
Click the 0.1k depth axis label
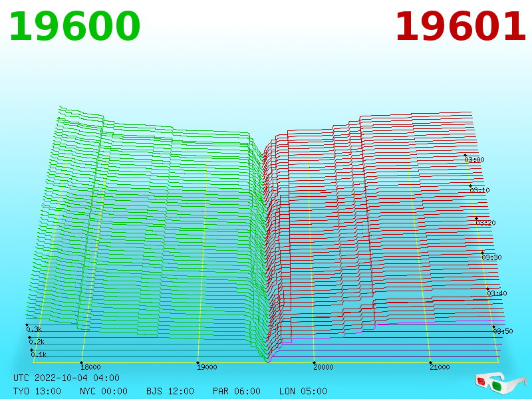(x=39, y=354)
